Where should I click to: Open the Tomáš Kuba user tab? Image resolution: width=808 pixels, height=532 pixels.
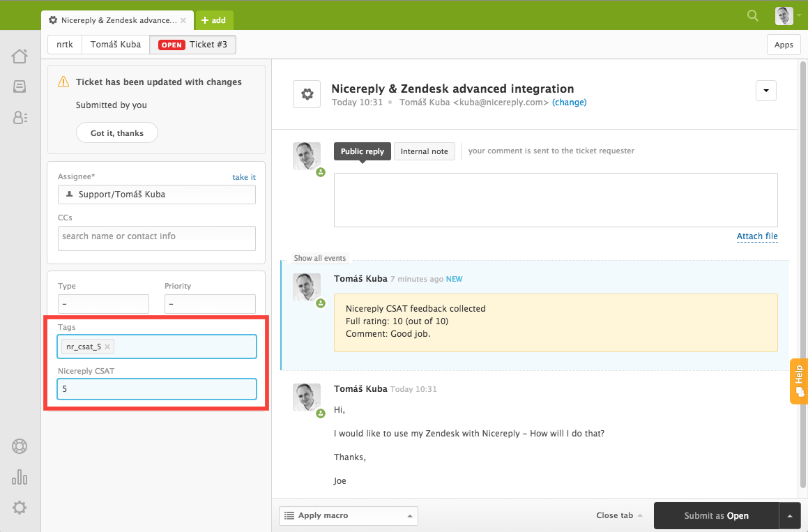pyautogui.click(x=116, y=45)
